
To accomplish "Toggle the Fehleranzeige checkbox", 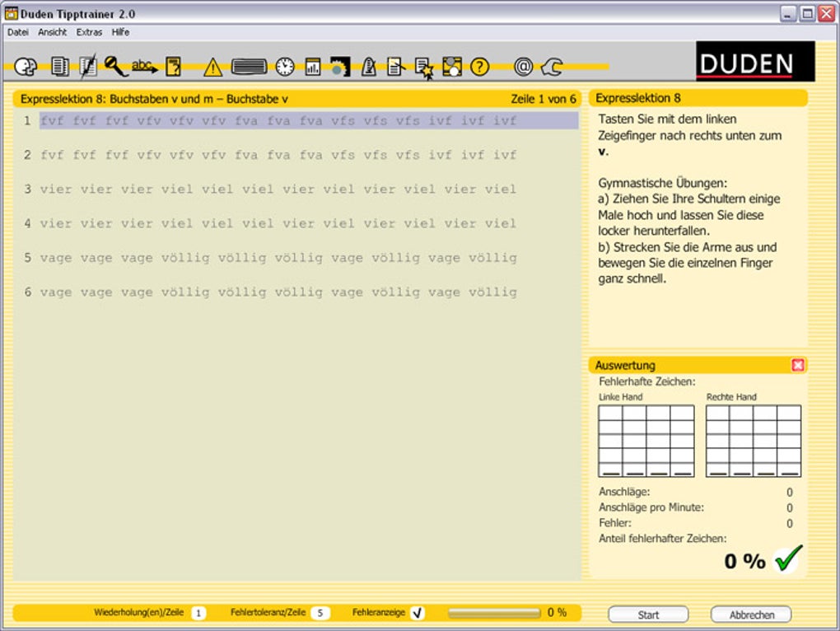I will [x=418, y=612].
